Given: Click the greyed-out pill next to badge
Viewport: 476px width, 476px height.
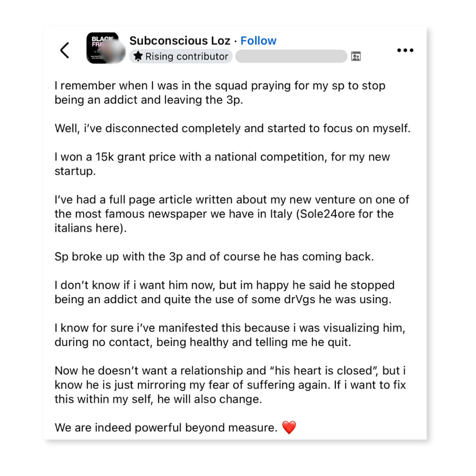Looking at the screenshot, I should pos(291,56).
